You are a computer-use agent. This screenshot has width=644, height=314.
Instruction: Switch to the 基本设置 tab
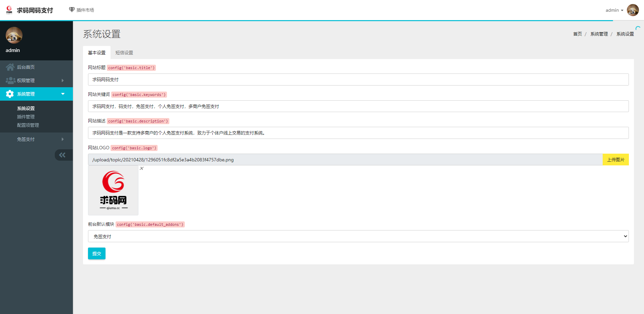(x=97, y=53)
